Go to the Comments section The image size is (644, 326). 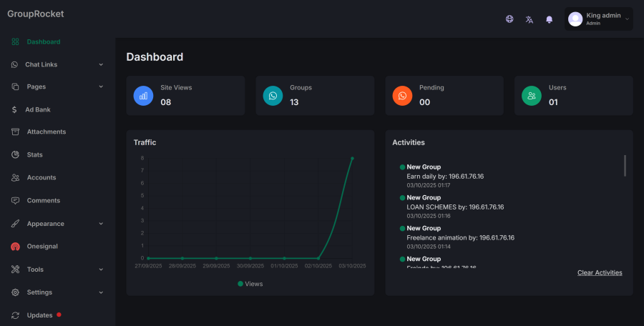[x=43, y=201]
